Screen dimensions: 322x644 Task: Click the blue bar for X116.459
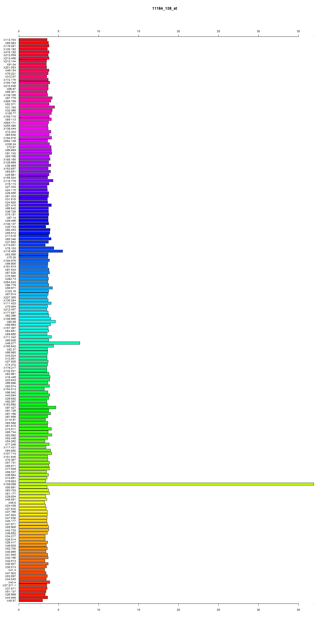[x=41, y=251]
